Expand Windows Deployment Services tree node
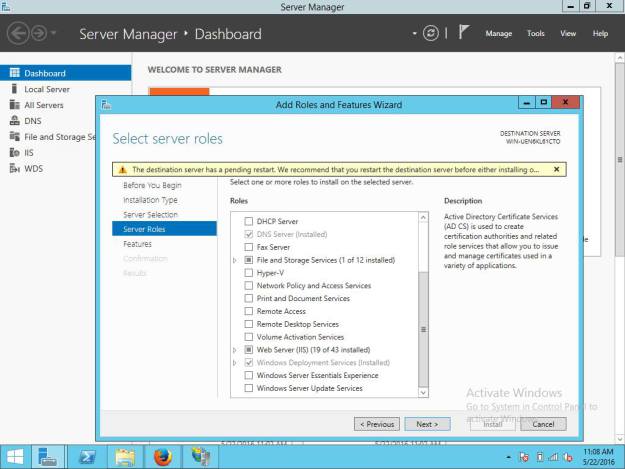This screenshot has height=469, width=625. 235,363
